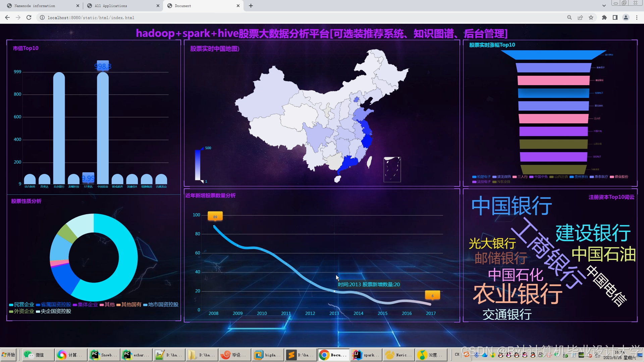This screenshot has width=644, height=362.
Task: Open new browser tab plus button
Action: (251, 6)
